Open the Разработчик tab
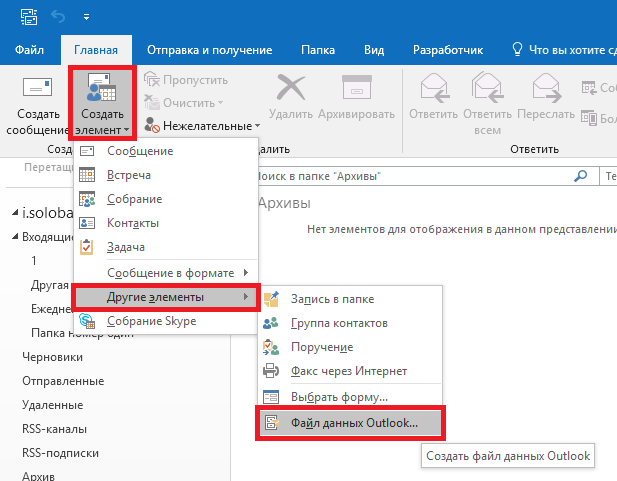Screen dimensions: 617x481 coord(448,50)
